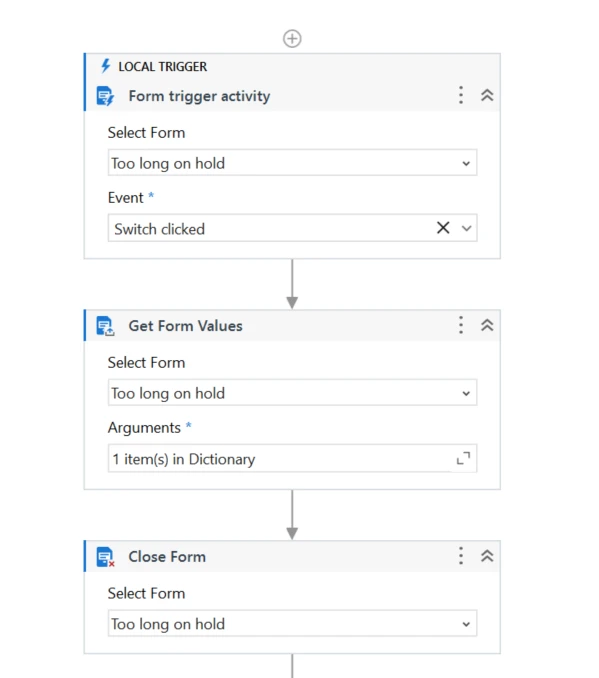
Task: Collapse the Close Form activity card
Action: coord(487,556)
